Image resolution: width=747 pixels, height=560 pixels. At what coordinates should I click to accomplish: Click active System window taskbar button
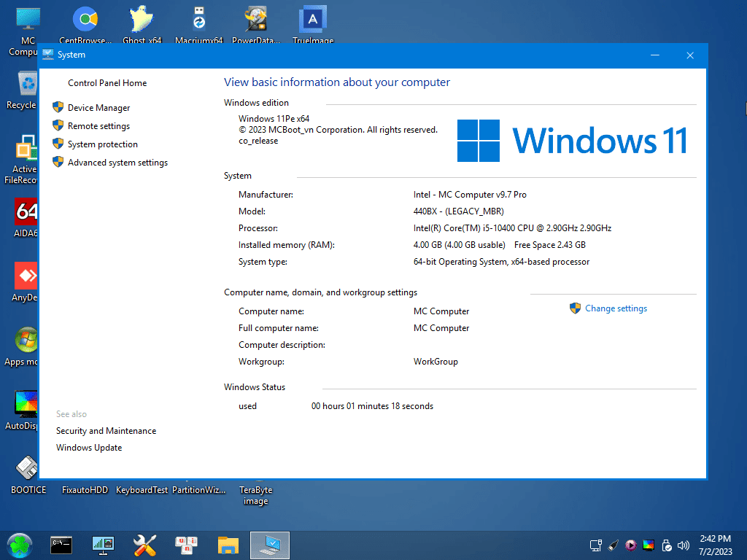[270, 545]
